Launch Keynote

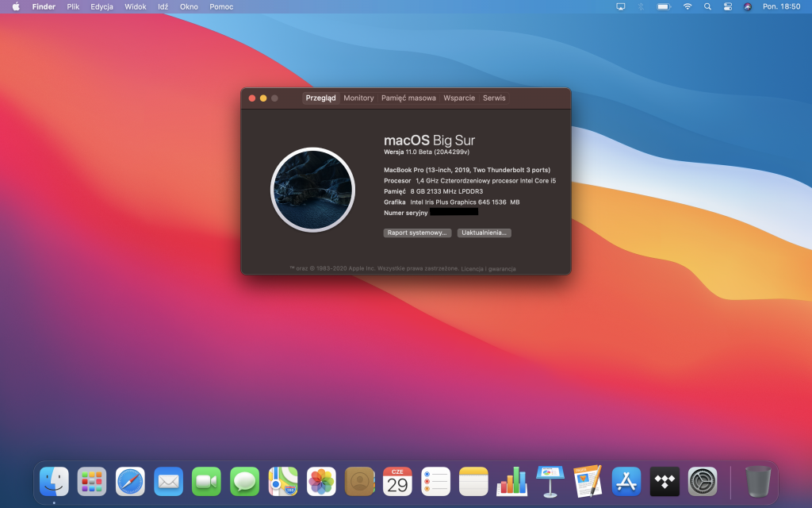(x=550, y=482)
